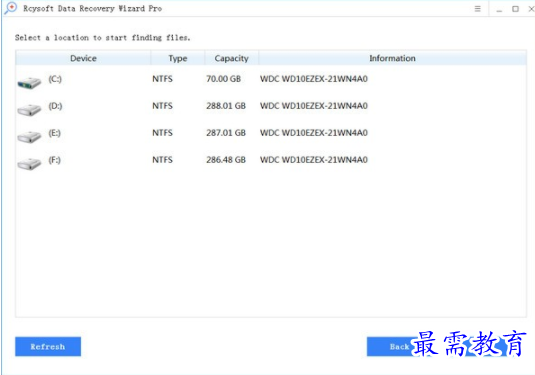
Task: Click NTFS type in the F: row
Action: (x=162, y=160)
